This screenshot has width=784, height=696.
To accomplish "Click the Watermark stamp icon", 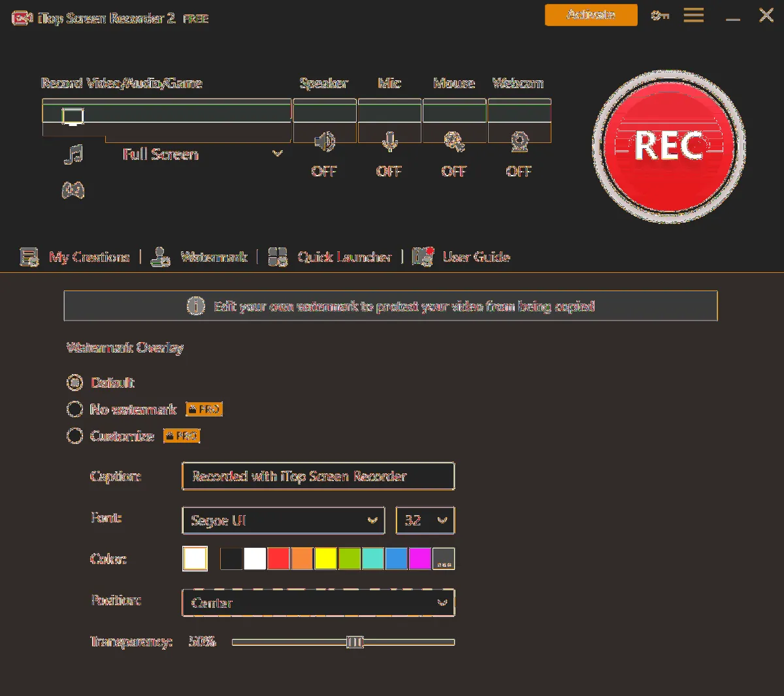I will coord(161,257).
